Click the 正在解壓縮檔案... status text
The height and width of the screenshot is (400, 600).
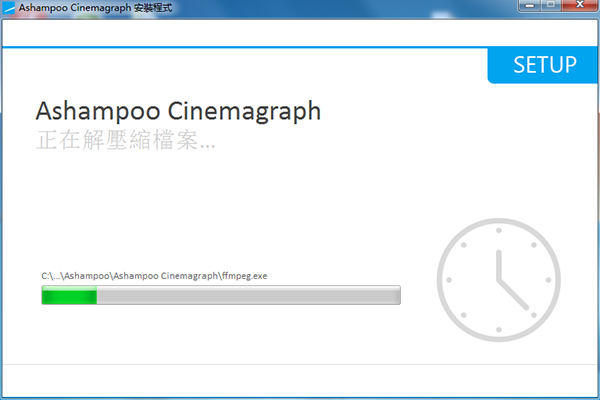pyautogui.click(x=126, y=140)
